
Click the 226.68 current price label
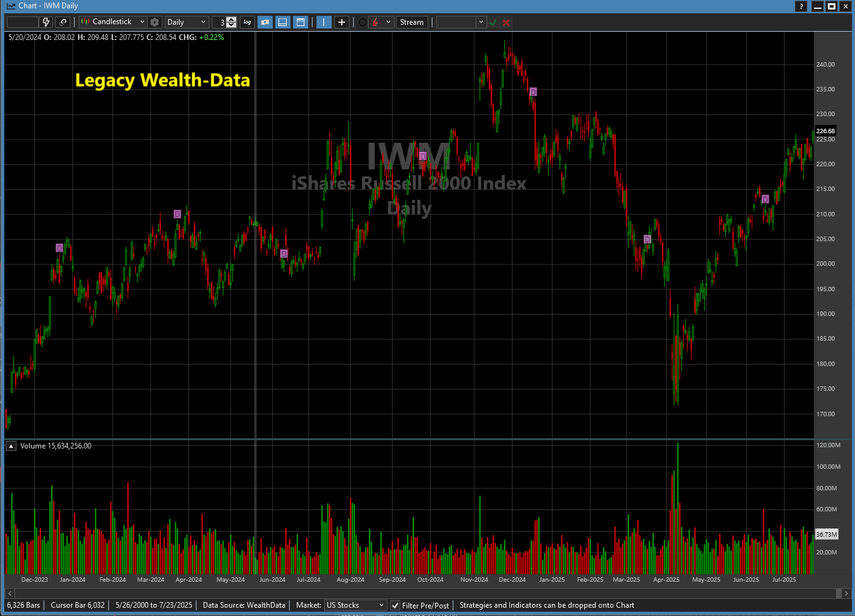pos(825,131)
